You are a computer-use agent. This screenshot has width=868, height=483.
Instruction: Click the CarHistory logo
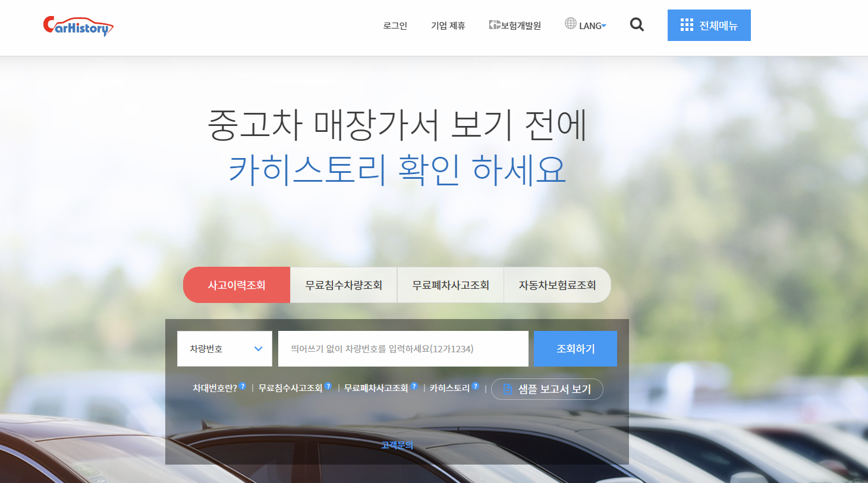(x=78, y=26)
